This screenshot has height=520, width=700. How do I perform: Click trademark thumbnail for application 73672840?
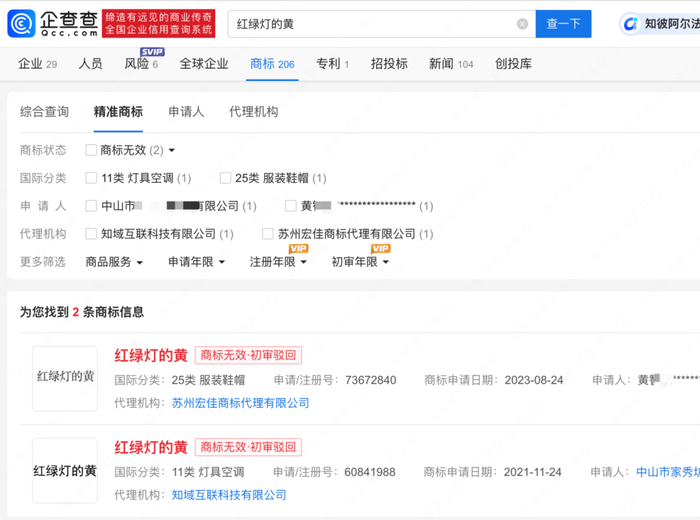pos(65,379)
